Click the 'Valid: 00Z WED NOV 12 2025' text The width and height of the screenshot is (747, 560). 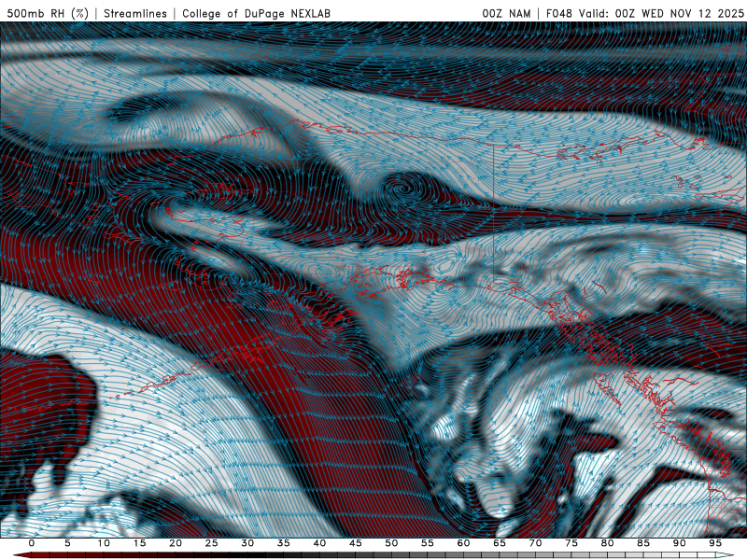pyautogui.click(x=661, y=13)
